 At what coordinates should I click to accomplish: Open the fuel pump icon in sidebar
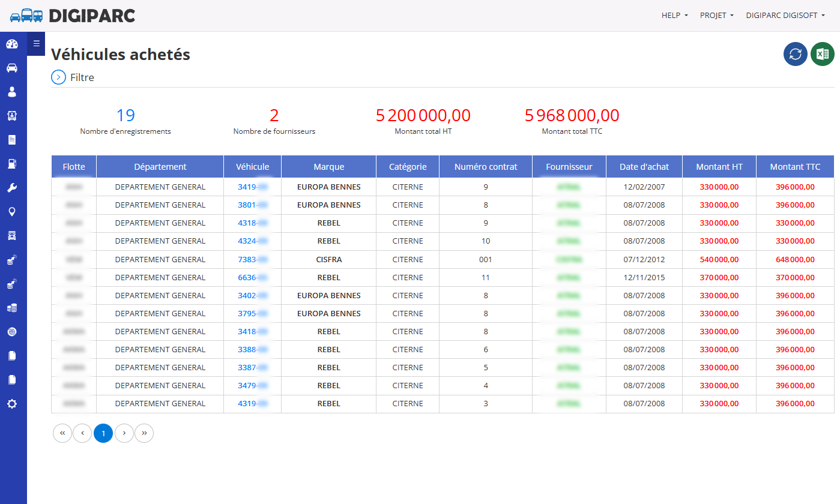click(12, 164)
